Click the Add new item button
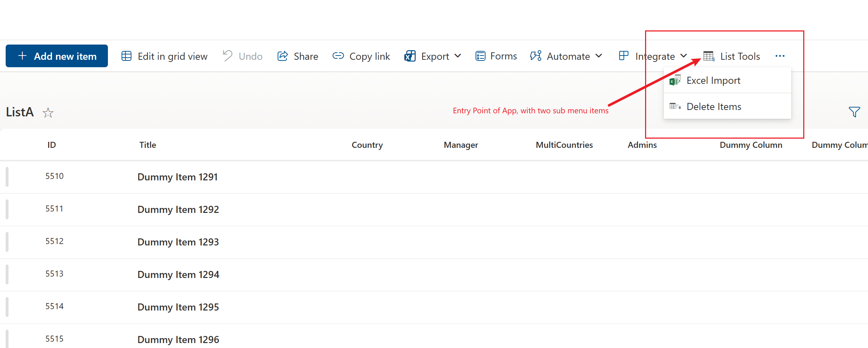This screenshot has height=348, width=868. pos(57,56)
